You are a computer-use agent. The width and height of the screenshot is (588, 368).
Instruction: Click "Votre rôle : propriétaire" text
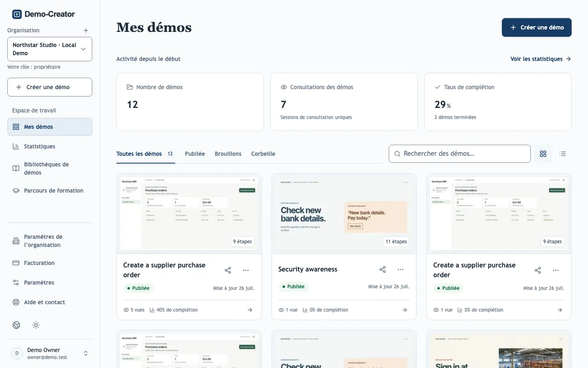(34, 67)
